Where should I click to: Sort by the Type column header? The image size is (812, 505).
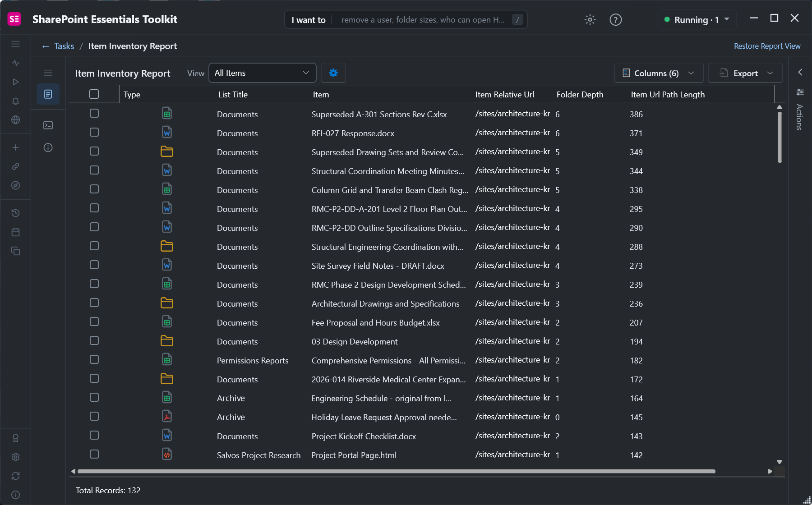(x=132, y=94)
